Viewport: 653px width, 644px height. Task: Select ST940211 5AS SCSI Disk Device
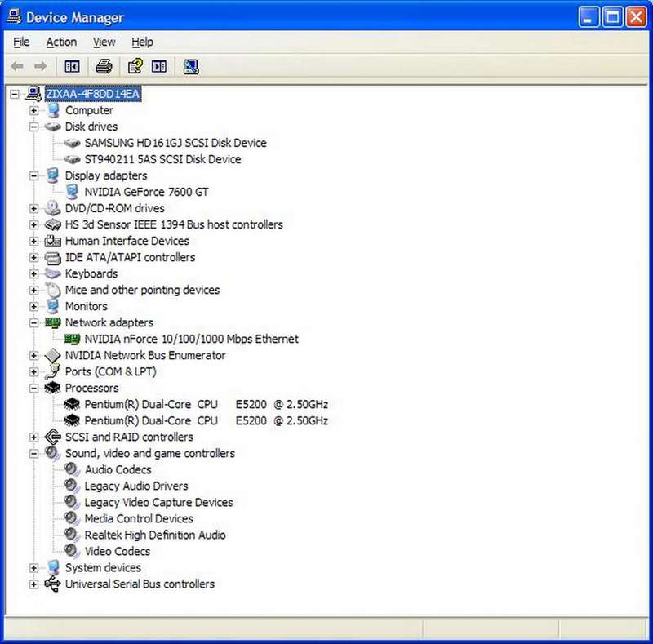point(162,159)
